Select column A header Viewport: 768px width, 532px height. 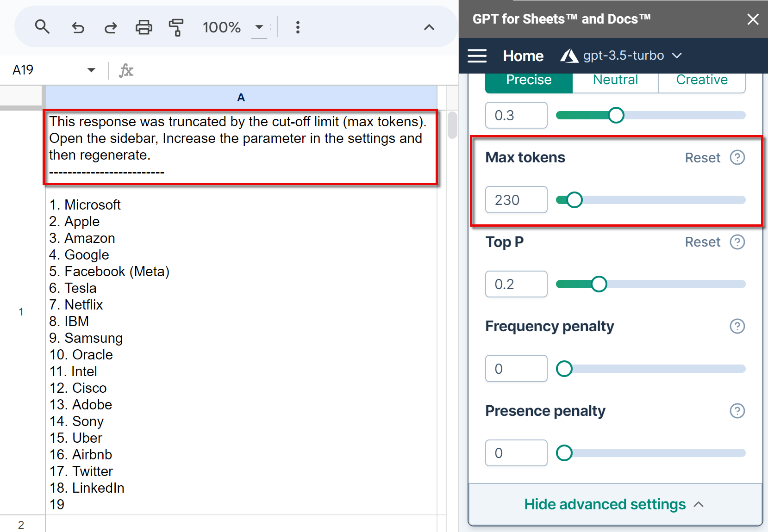pyautogui.click(x=241, y=98)
